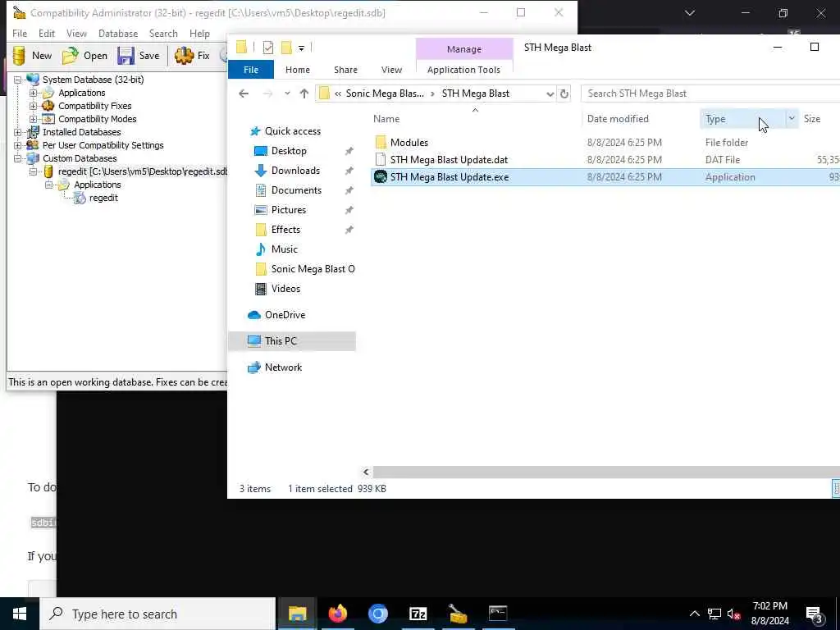The image size is (840, 630).
Task: Select Installed Databases node
Action: tap(81, 132)
